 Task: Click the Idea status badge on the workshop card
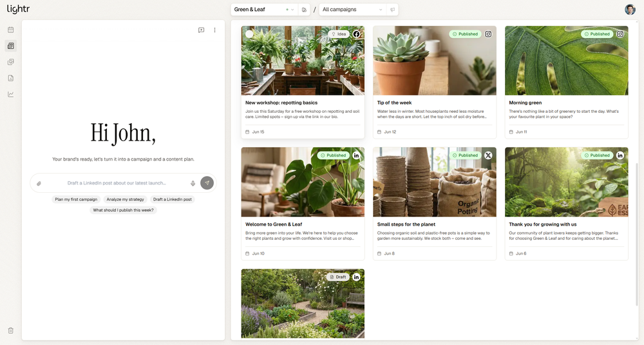tap(339, 34)
